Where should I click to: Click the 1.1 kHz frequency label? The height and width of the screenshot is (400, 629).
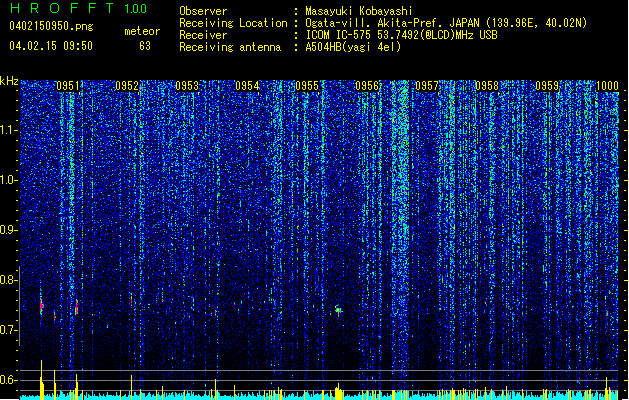click(9, 130)
